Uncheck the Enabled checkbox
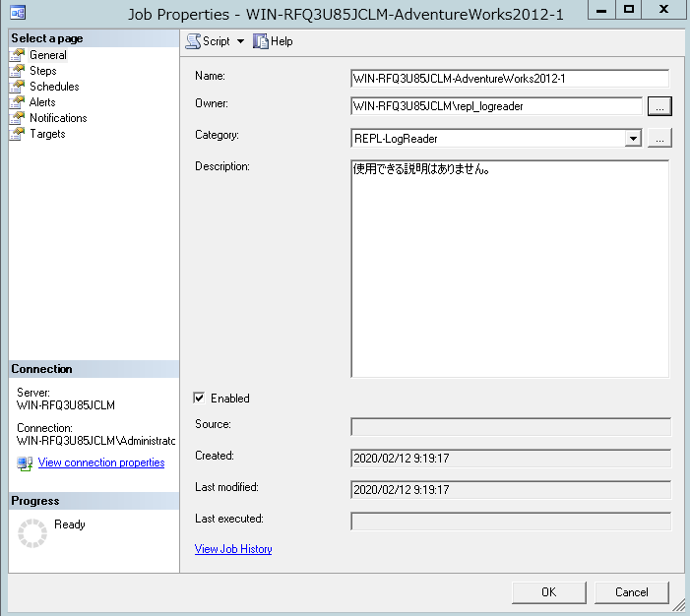690x616 pixels. click(x=199, y=398)
